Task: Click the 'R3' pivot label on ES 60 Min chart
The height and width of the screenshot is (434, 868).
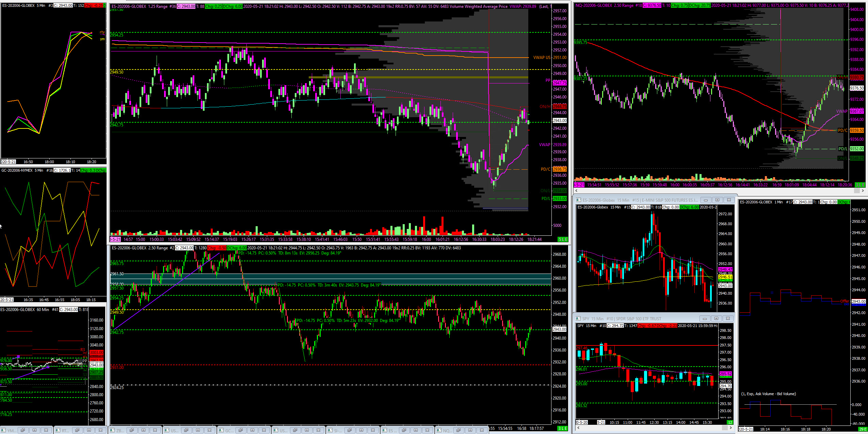Action: [x=82, y=350]
